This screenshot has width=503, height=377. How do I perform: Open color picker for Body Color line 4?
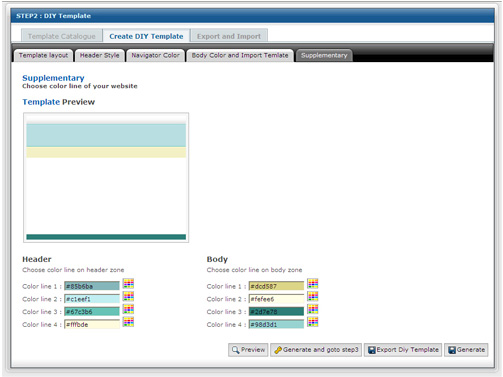[313, 322]
